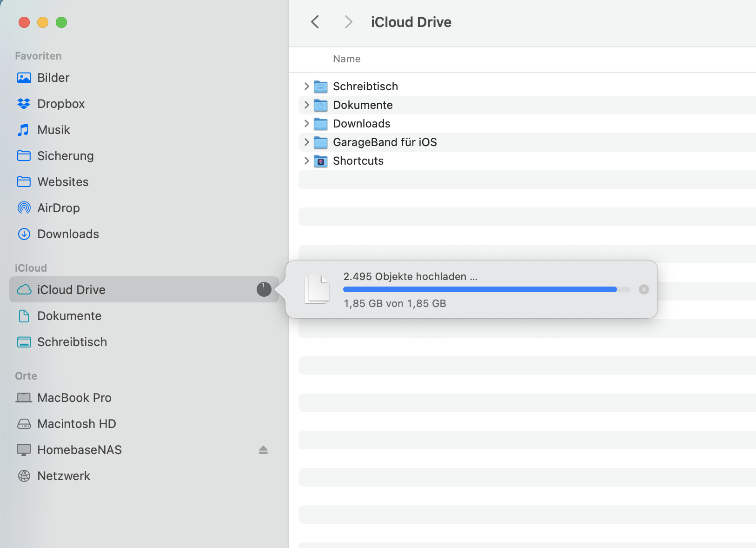Click the Favoriten section header
Screen dimensions: 756x548
coord(38,56)
